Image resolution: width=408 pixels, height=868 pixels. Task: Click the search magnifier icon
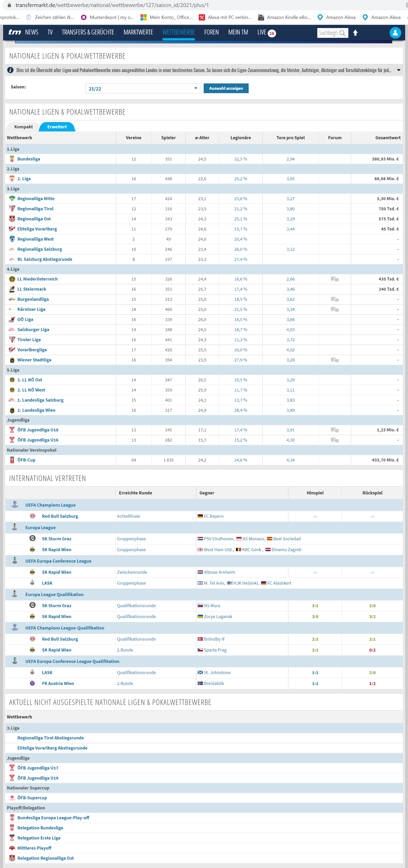[x=342, y=33]
